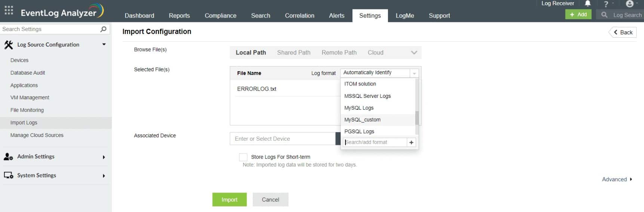Switch to Cloud path option
Image resolution: width=644 pixels, height=212 pixels.
click(375, 53)
